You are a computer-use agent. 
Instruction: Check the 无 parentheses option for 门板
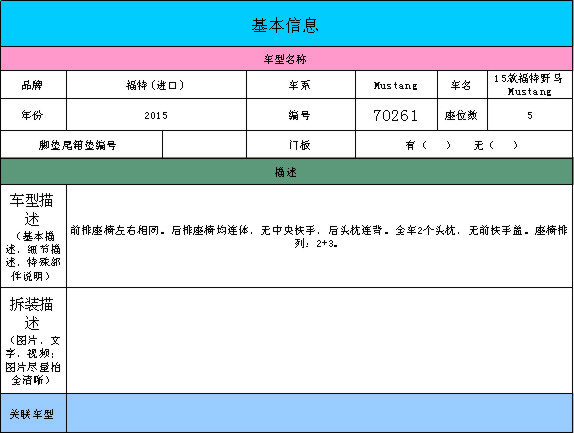504,145
